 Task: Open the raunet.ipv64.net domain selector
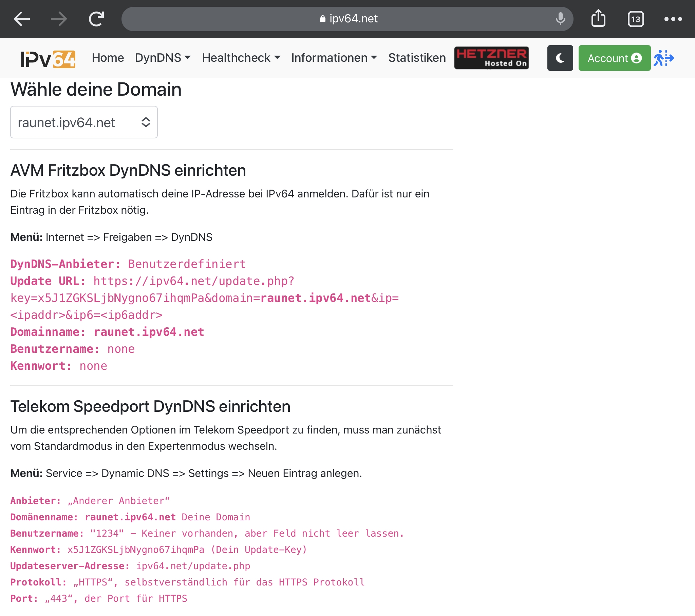pos(83,122)
